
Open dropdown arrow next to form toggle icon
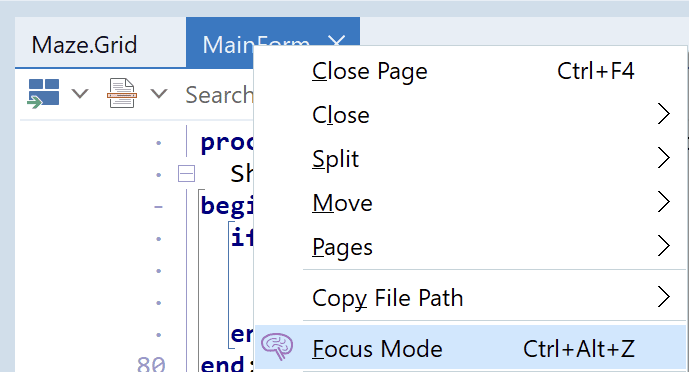pos(80,94)
